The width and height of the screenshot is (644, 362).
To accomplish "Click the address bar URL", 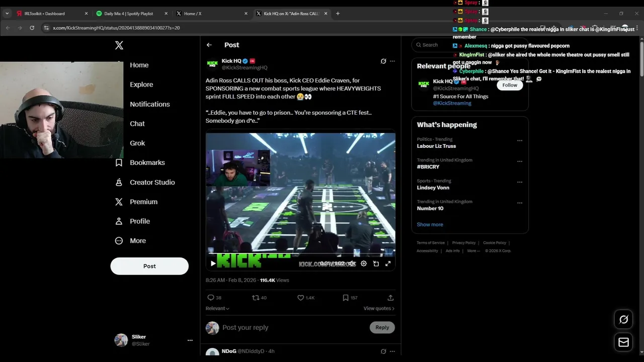I will [116, 28].
